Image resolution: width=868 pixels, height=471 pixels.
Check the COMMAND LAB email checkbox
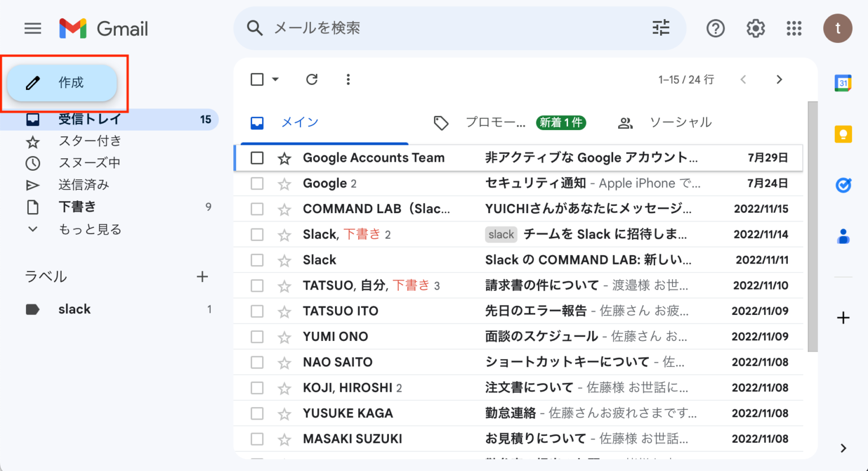click(257, 209)
